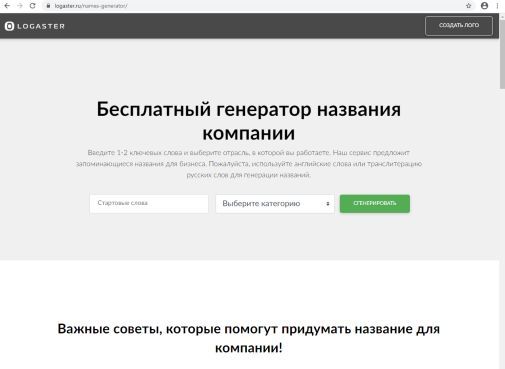Click the Logaster logo icon
The height and width of the screenshot is (369, 505).
9,26
